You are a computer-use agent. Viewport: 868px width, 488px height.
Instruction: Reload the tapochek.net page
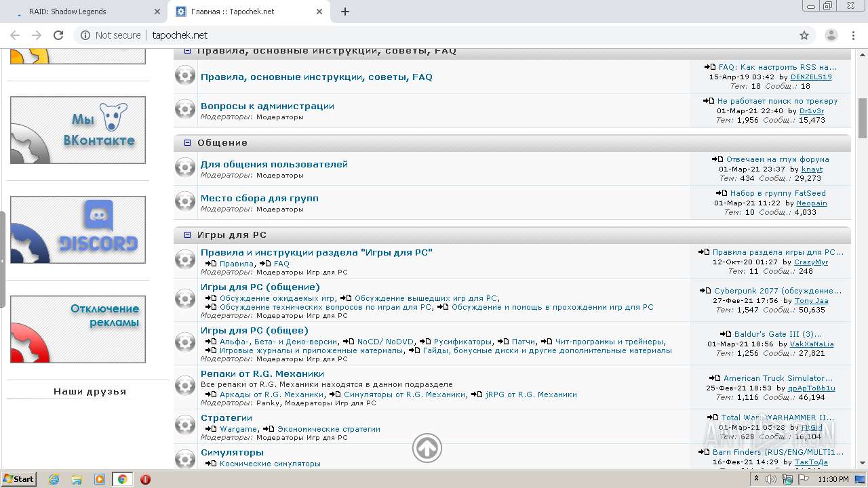pyautogui.click(x=58, y=35)
